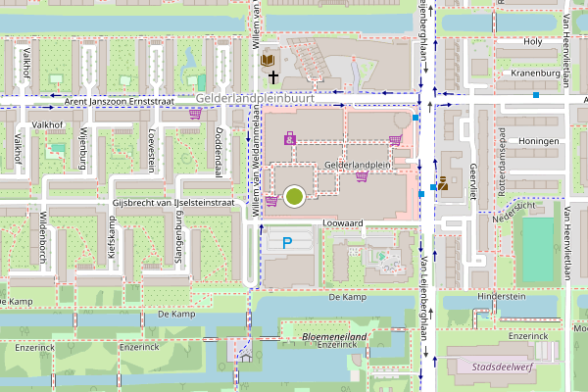Click the green circle location marker
The width and height of the screenshot is (588, 392).
click(x=294, y=196)
